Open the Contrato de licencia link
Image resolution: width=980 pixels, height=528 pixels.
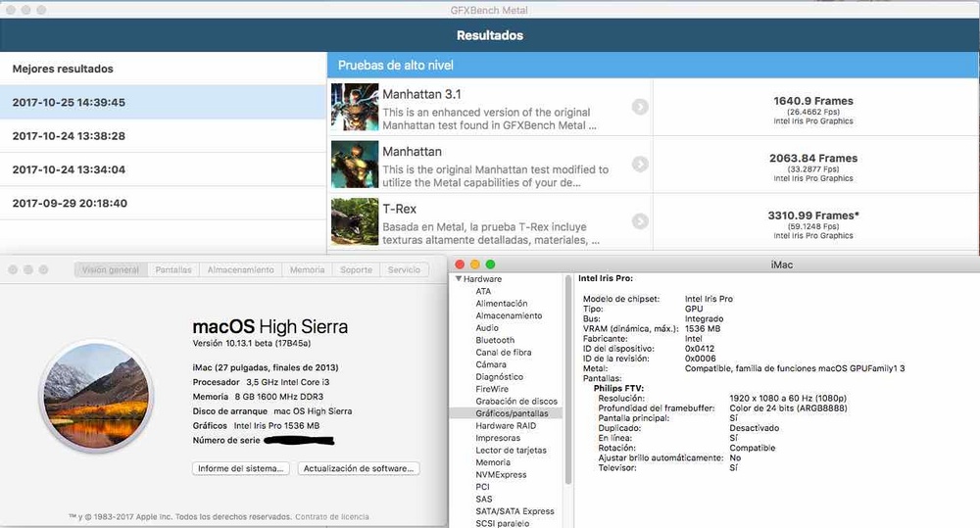[x=332, y=517]
